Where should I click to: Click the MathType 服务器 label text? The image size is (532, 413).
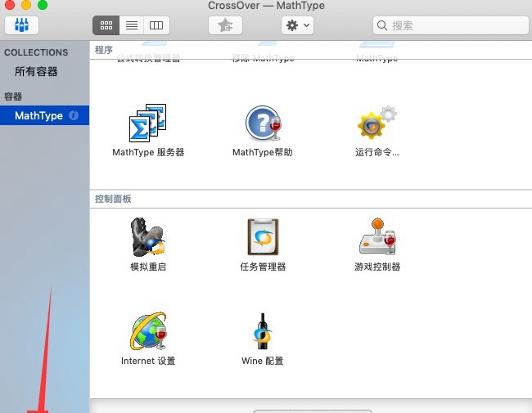148,152
